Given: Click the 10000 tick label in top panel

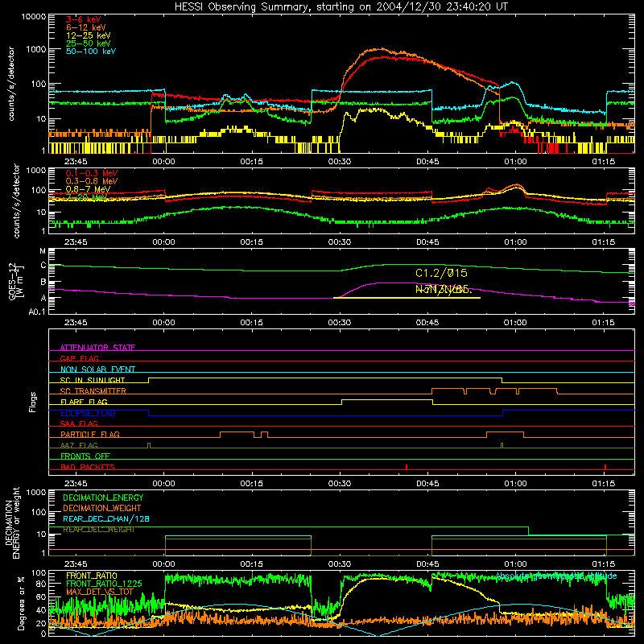Looking at the screenshot, I should click(x=33, y=17).
